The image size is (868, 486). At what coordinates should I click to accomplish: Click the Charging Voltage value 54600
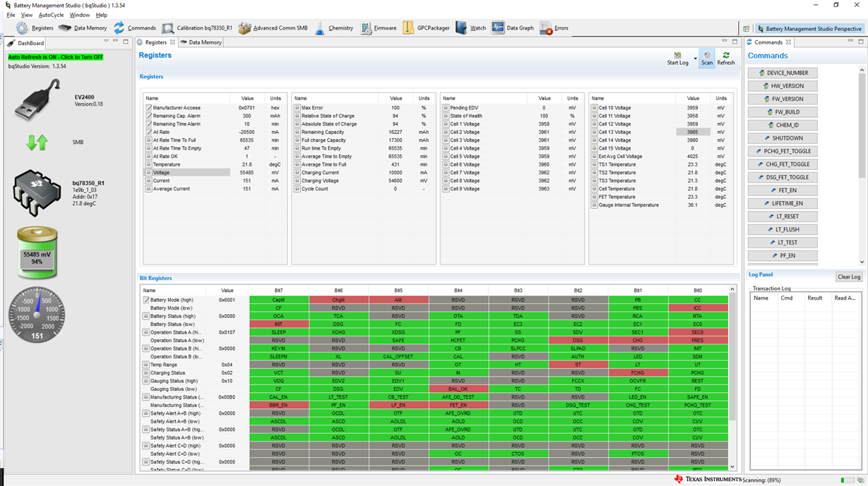click(x=397, y=181)
